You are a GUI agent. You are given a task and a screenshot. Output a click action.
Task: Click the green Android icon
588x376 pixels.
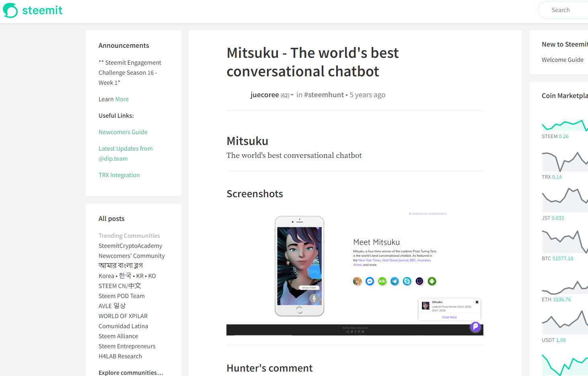[432, 281]
